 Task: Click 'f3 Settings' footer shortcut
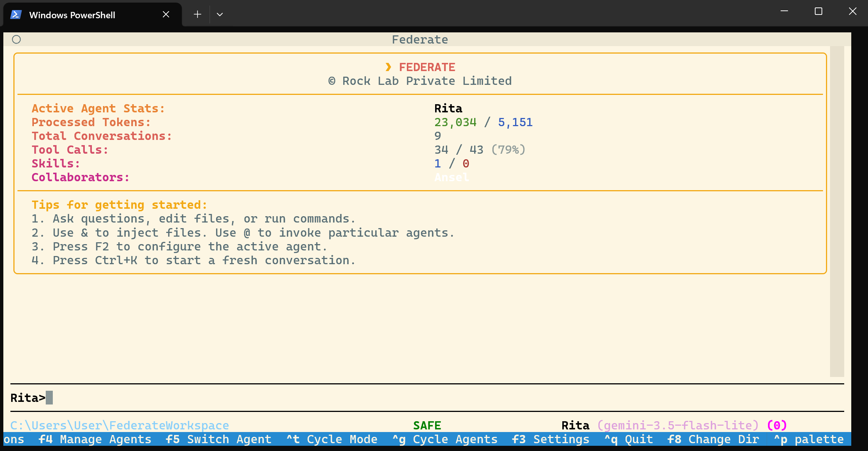click(550, 439)
